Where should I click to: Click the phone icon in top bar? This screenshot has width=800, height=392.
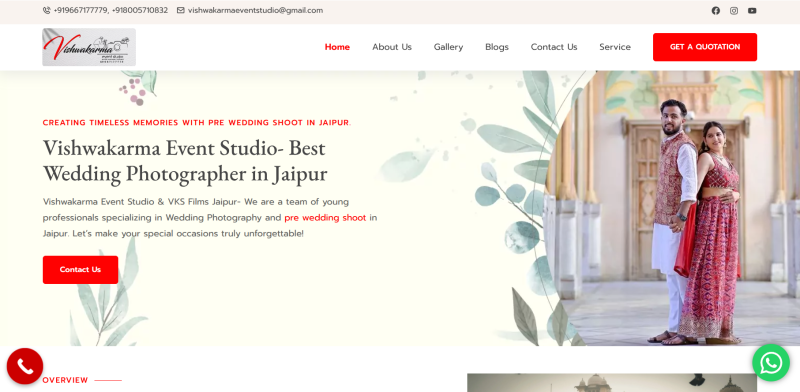tap(46, 10)
